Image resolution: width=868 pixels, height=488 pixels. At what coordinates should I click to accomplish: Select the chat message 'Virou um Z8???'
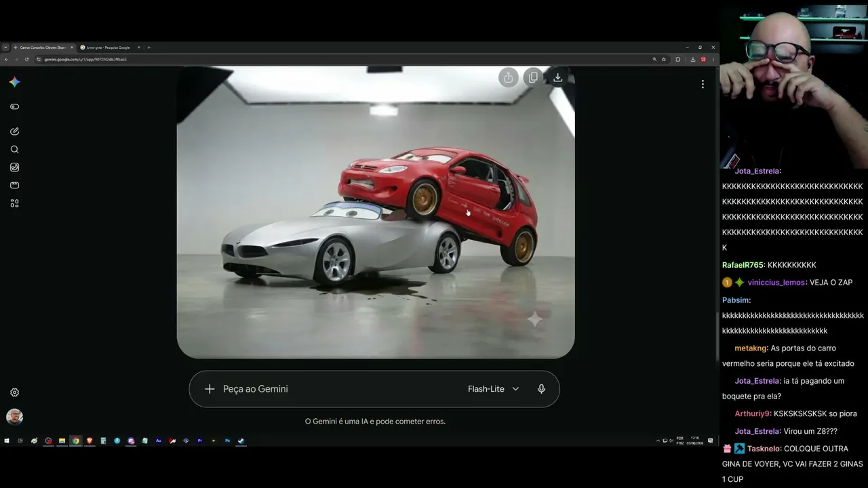click(810, 431)
